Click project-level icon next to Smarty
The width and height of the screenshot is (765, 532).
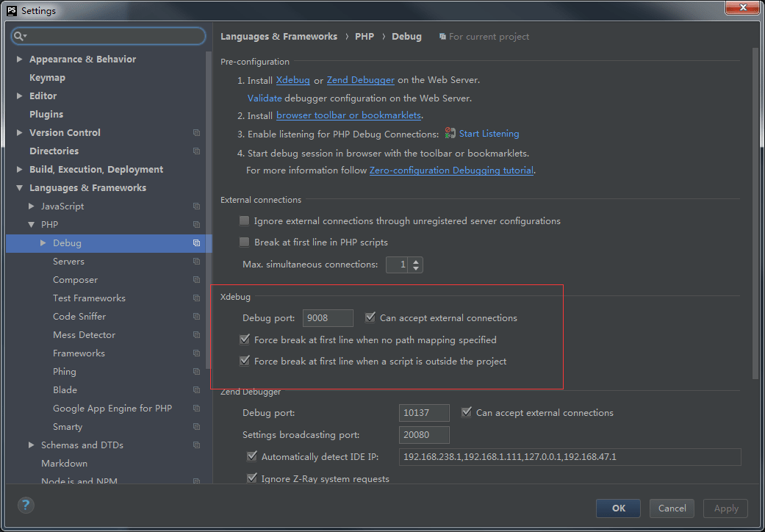pos(197,427)
